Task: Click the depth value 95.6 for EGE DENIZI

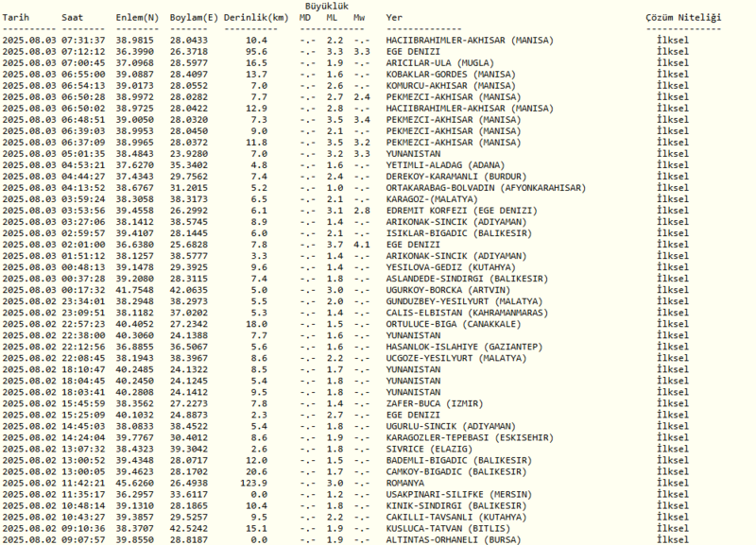Action: (x=256, y=52)
